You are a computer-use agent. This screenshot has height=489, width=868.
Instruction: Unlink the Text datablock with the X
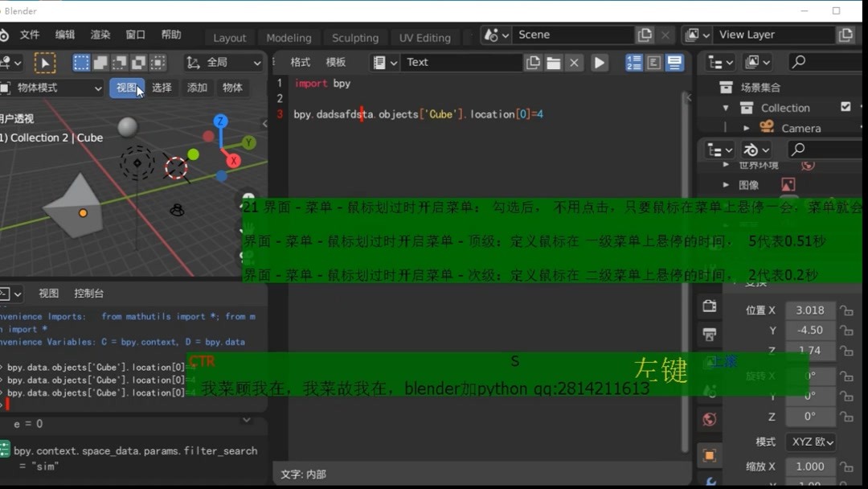point(575,62)
